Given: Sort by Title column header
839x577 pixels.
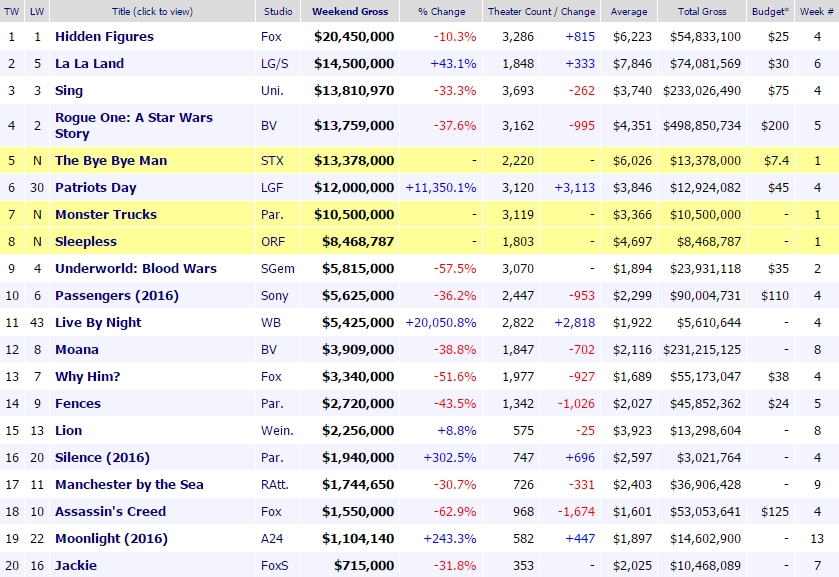Looking at the screenshot, I should coord(152,11).
